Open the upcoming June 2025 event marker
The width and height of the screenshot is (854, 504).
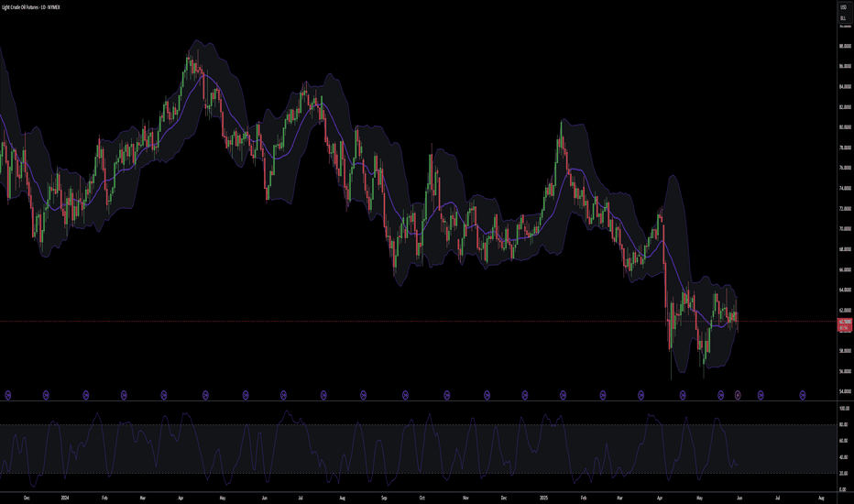[x=761, y=395]
